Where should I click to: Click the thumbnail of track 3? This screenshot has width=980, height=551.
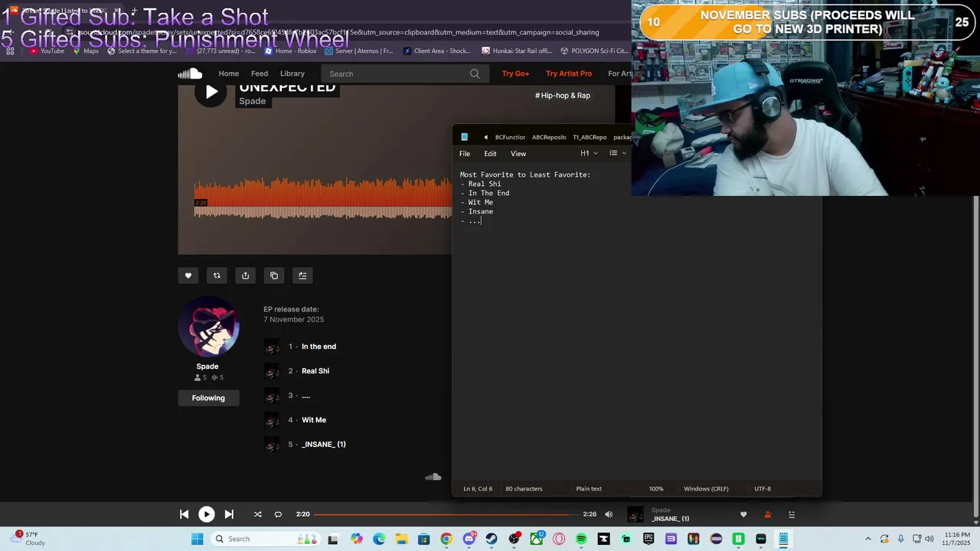click(271, 396)
